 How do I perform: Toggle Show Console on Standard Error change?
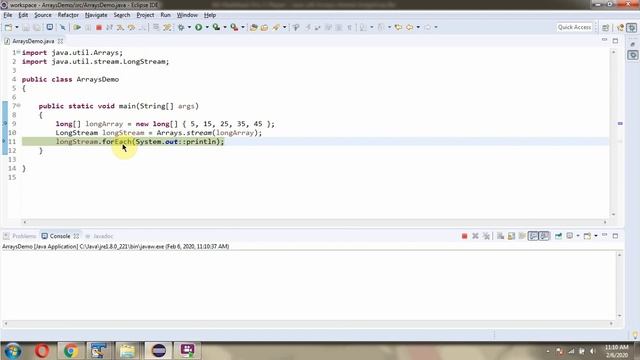tap(544, 236)
